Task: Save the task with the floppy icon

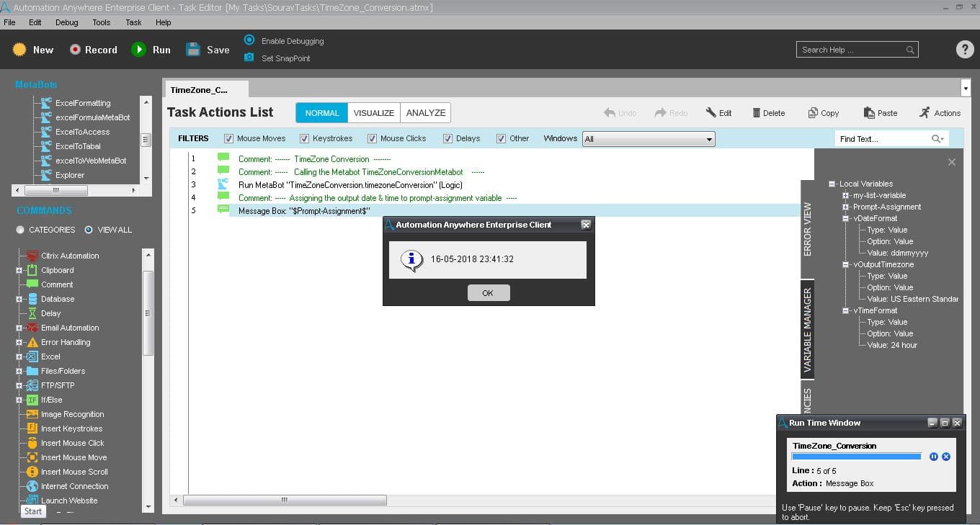Action: tap(193, 50)
